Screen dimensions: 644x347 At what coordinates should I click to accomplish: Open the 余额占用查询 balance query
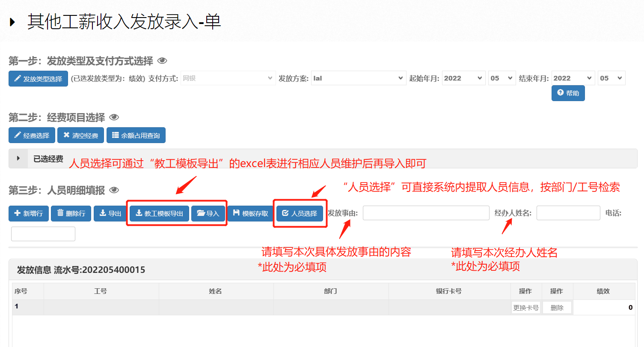(136, 135)
